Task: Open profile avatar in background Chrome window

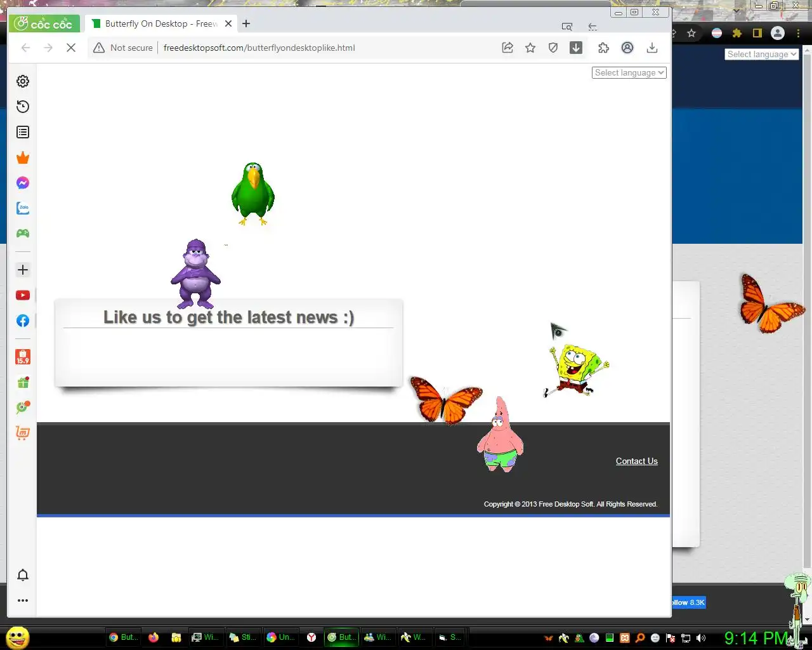Action: tap(778, 33)
